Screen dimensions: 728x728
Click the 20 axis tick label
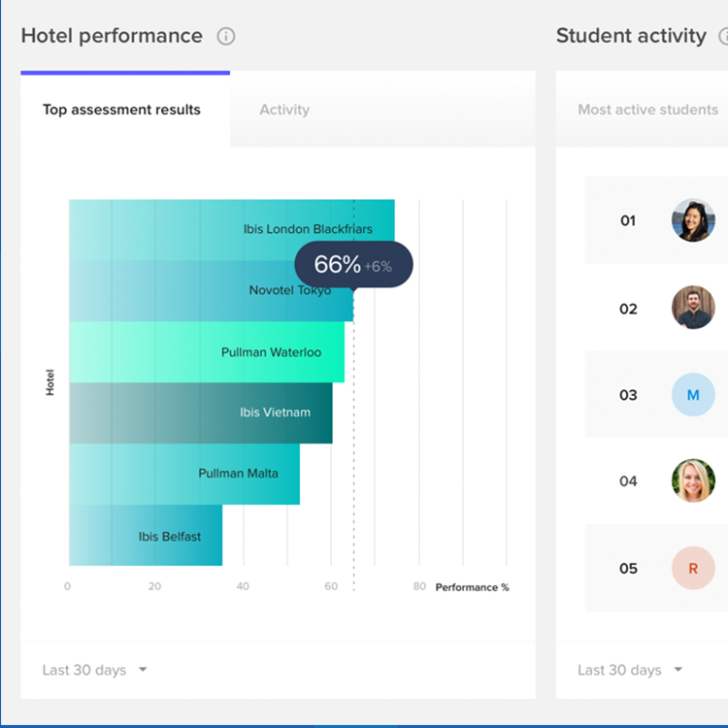tap(154, 586)
